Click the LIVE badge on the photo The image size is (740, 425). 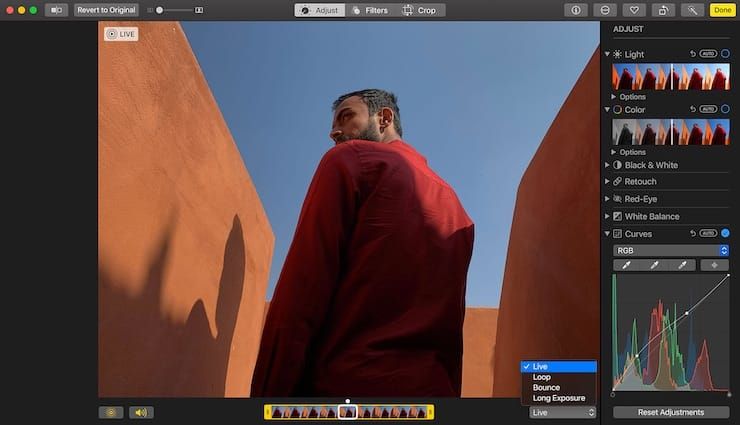121,34
